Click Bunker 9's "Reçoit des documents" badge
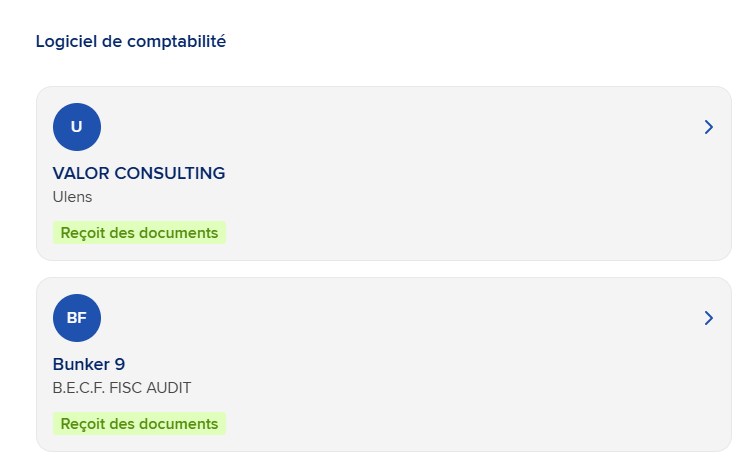 (x=139, y=424)
